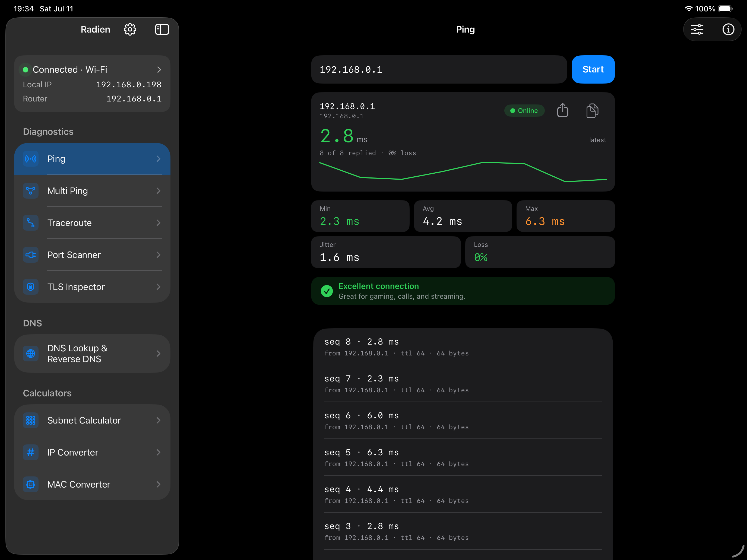Click Connected · Wi-Fi label
This screenshot has width=747, height=560.
tap(70, 69)
